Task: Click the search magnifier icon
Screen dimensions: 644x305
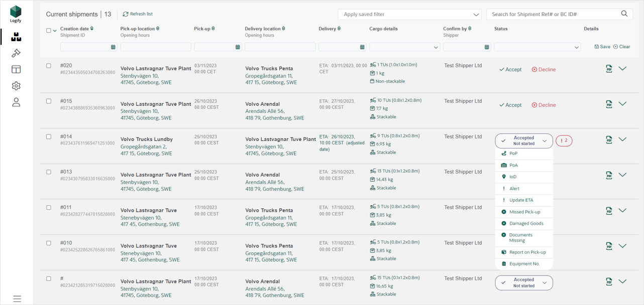Action: coord(624,14)
